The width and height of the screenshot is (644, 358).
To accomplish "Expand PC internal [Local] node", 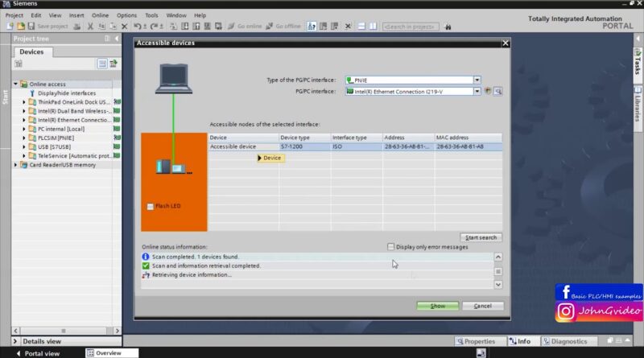I will pyautogui.click(x=24, y=129).
